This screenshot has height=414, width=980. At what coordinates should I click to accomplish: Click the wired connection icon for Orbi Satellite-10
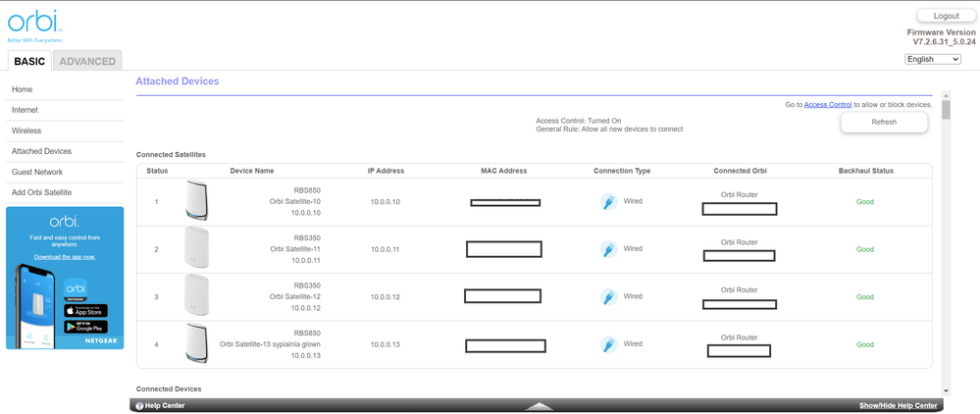pos(608,202)
